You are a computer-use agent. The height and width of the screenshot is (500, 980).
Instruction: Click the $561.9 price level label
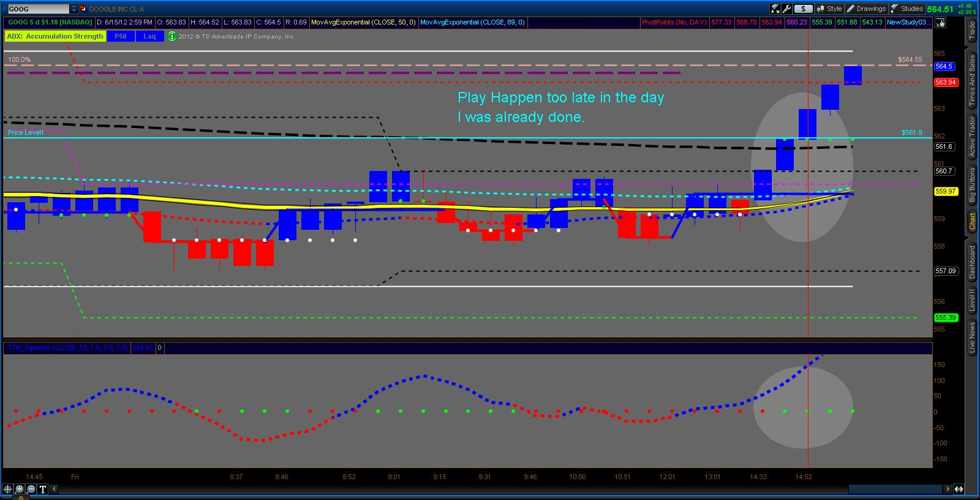tap(912, 132)
